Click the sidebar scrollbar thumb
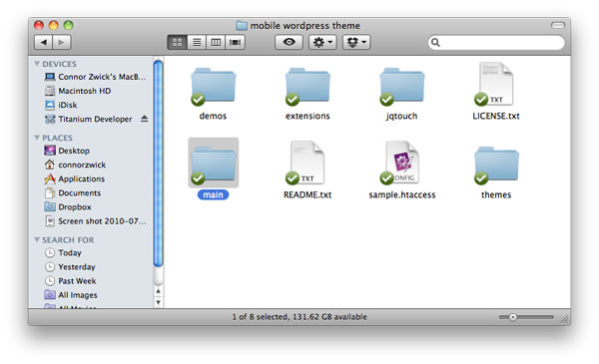599x364 pixels. click(158, 164)
